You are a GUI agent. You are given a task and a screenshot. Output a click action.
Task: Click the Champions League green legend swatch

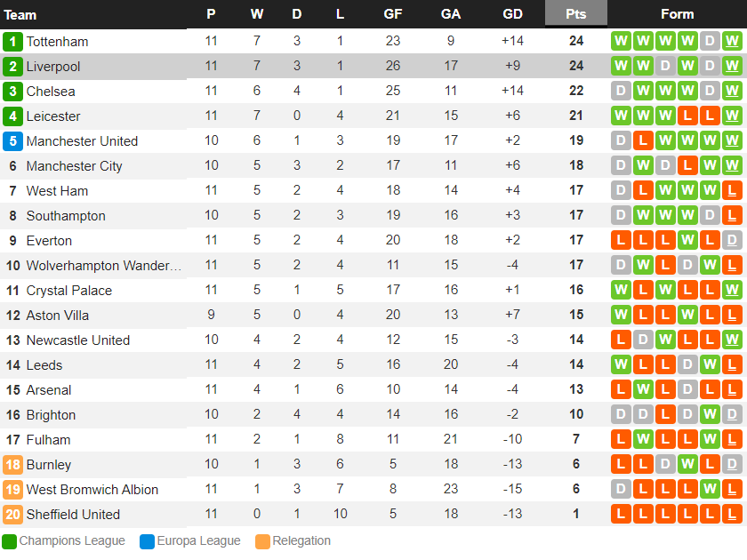tap(10, 541)
